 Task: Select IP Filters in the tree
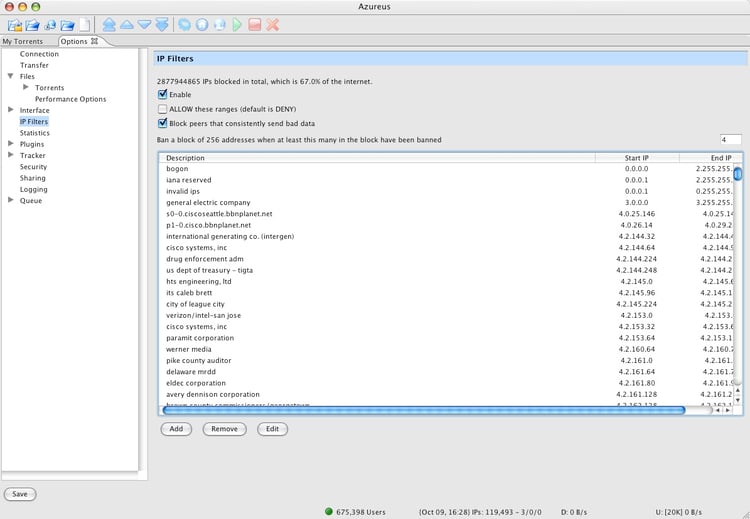pos(34,121)
